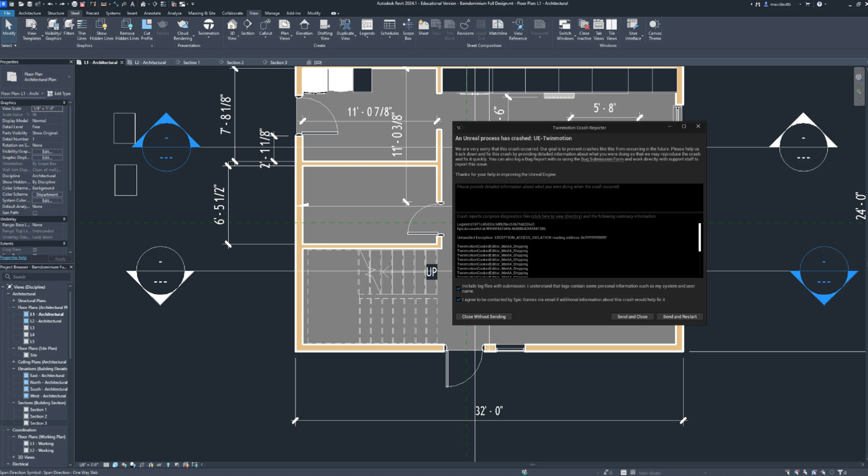Click Send and Restart button
This screenshot has width=868, height=476.
click(x=679, y=317)
